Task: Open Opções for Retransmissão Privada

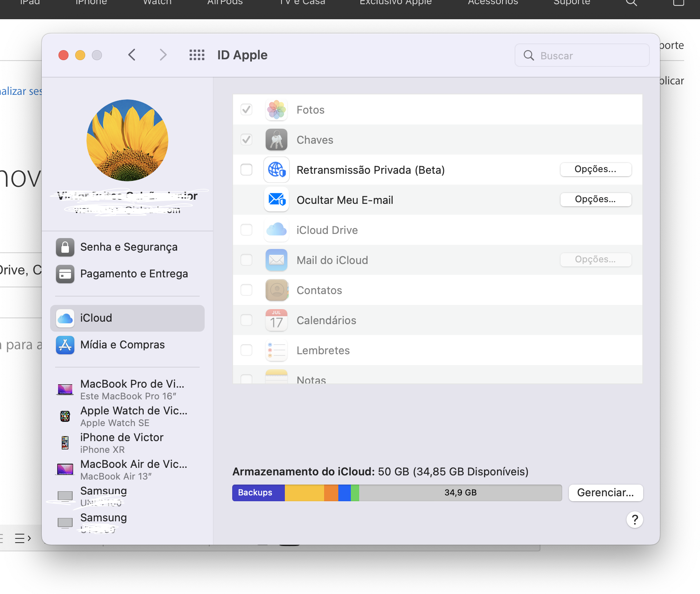Action: [595, 169]
